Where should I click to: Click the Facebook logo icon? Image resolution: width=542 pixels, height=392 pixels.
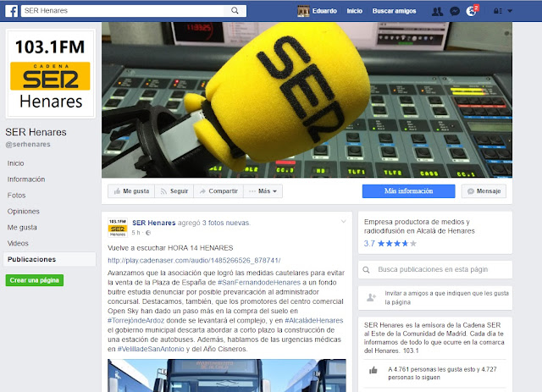tap(11, 11)
